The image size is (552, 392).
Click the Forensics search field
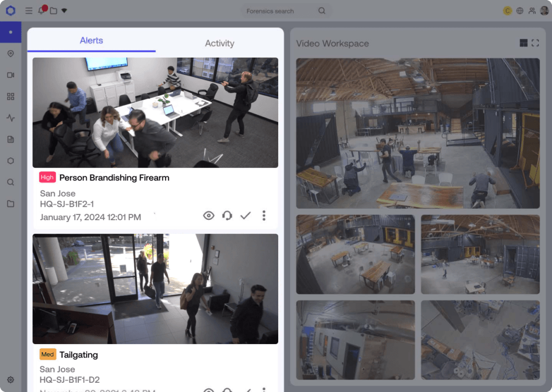pos(286,11)
